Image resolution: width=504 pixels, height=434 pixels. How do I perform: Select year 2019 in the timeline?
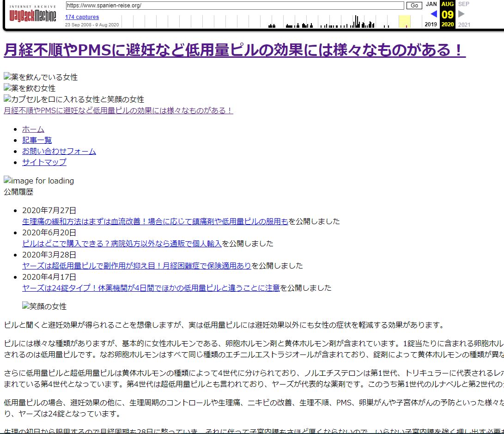pos(431,24)
